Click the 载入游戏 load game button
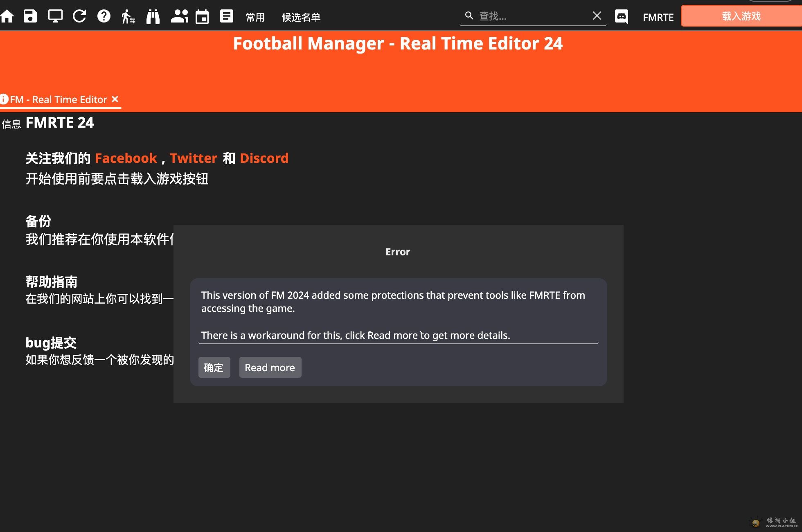This screenshot has height=532, width=802. pos(741,16)
